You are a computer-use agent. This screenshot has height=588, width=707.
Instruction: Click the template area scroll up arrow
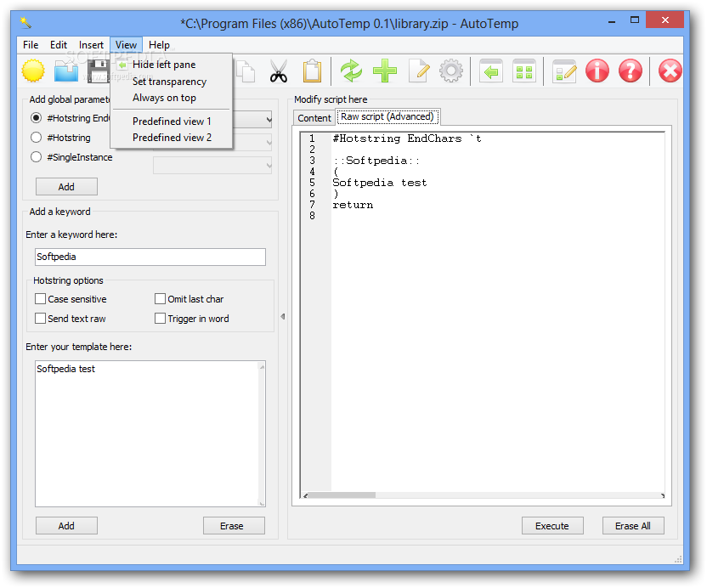(x=262, y=366)
